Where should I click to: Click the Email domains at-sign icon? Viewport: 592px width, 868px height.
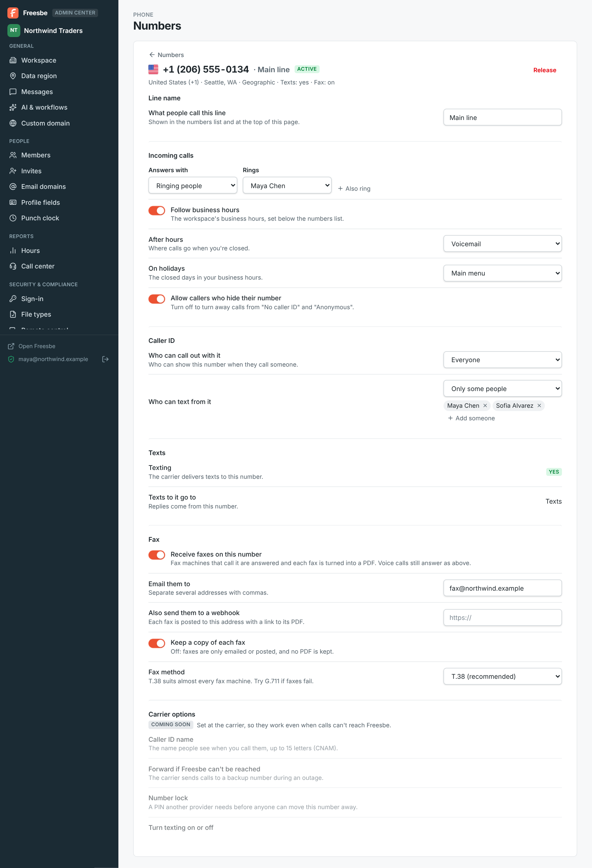tap(13, 186)
